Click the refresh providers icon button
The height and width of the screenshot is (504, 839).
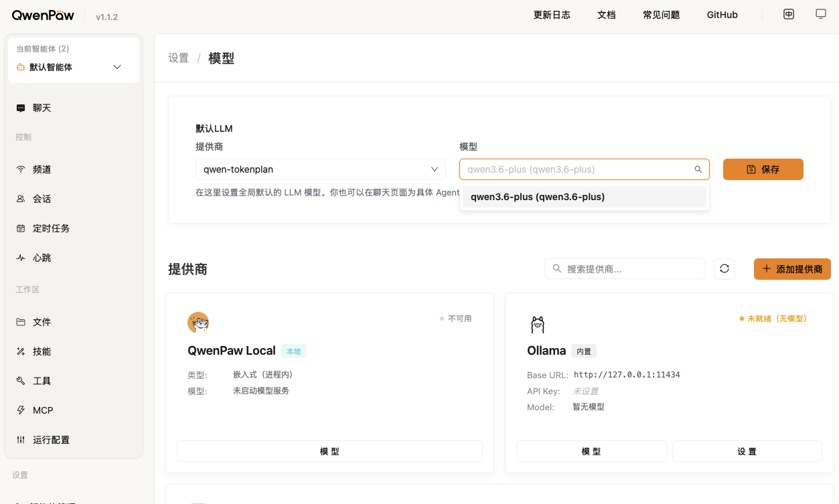pyautogui.click(x=724, y=269)
